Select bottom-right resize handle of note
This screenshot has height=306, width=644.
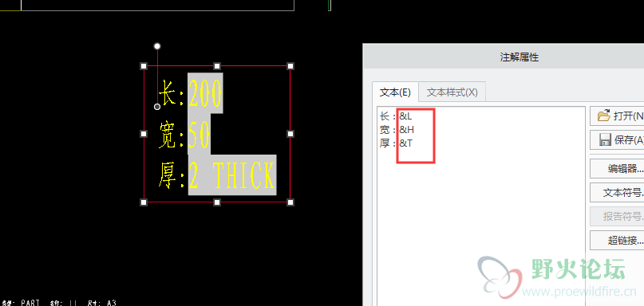tap(290, 202)
